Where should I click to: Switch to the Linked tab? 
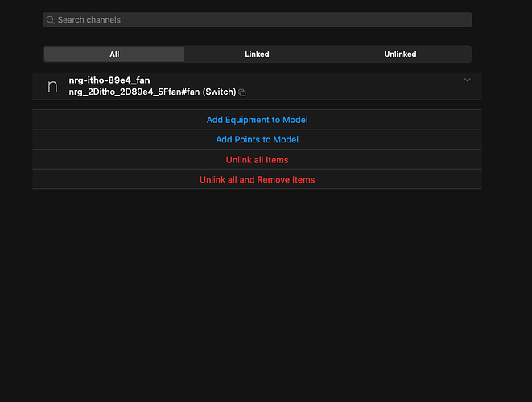(257, 54)
